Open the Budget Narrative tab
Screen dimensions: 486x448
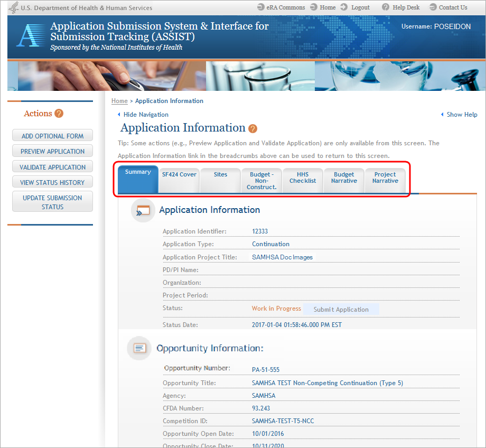(x=344, y=181)
